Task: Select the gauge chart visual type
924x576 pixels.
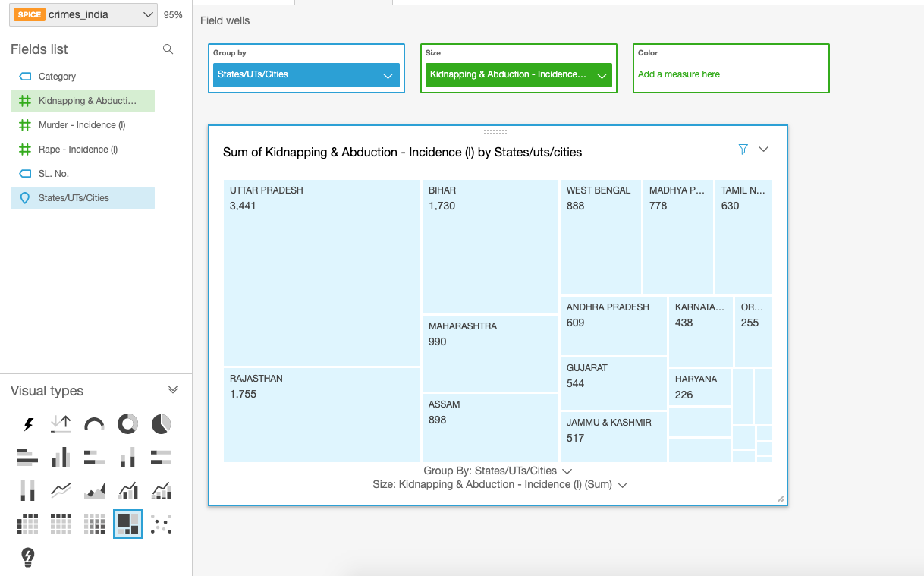Action: coord(94,424)
